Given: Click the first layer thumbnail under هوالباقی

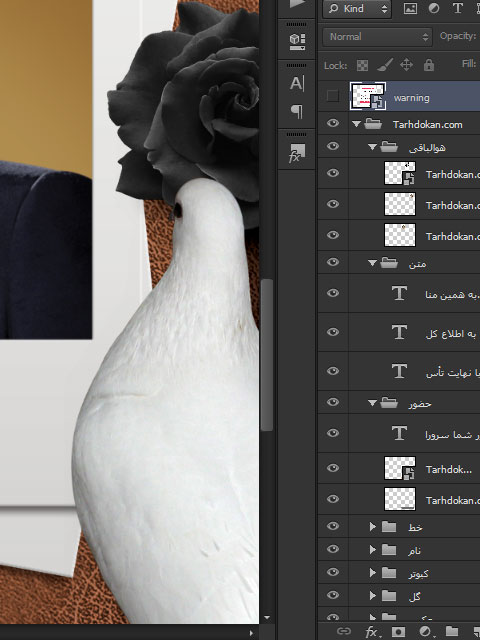Looking at the screenshot, I should tap(400, 173).
